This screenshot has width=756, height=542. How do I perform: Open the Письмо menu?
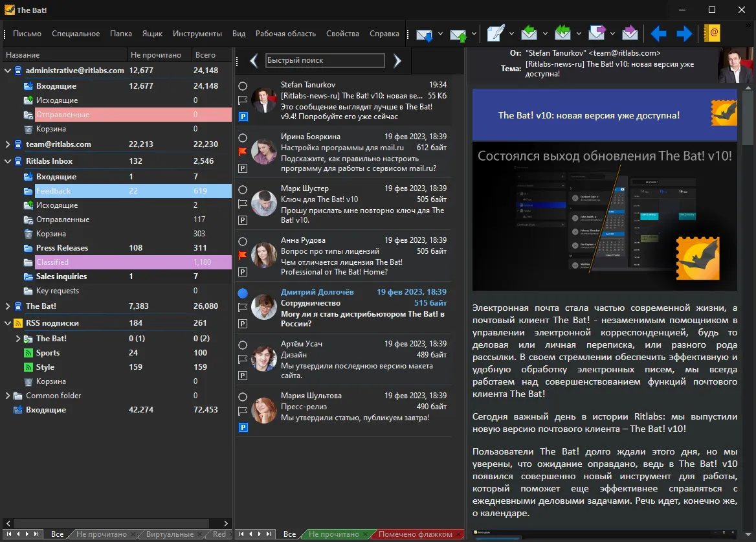click(x=27, y=34)
